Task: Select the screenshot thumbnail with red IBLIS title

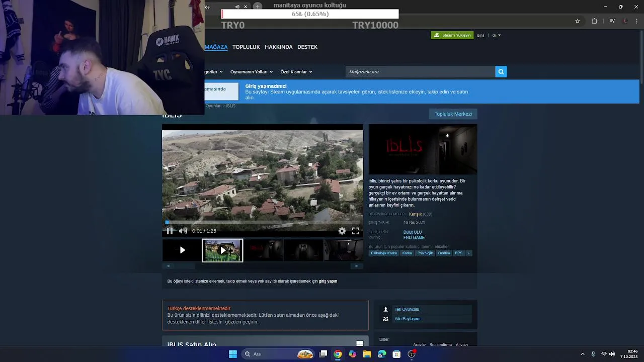Action: [x=263, y=250]
